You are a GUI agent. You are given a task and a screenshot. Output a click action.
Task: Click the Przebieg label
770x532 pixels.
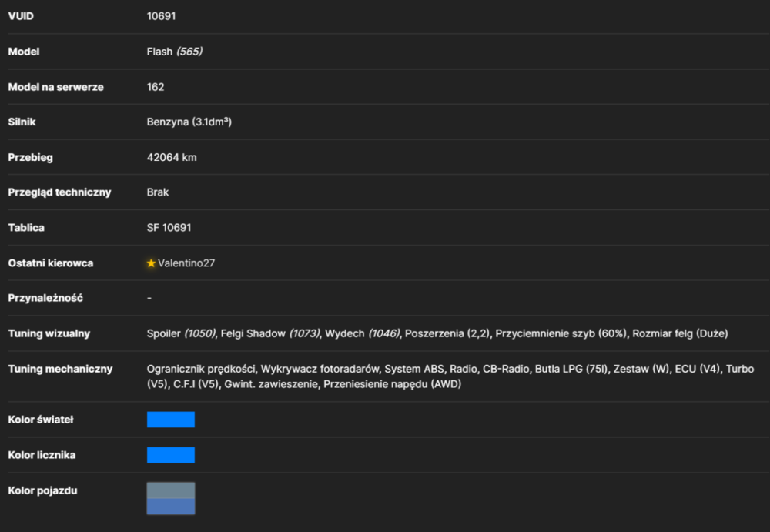coord(31,157)
